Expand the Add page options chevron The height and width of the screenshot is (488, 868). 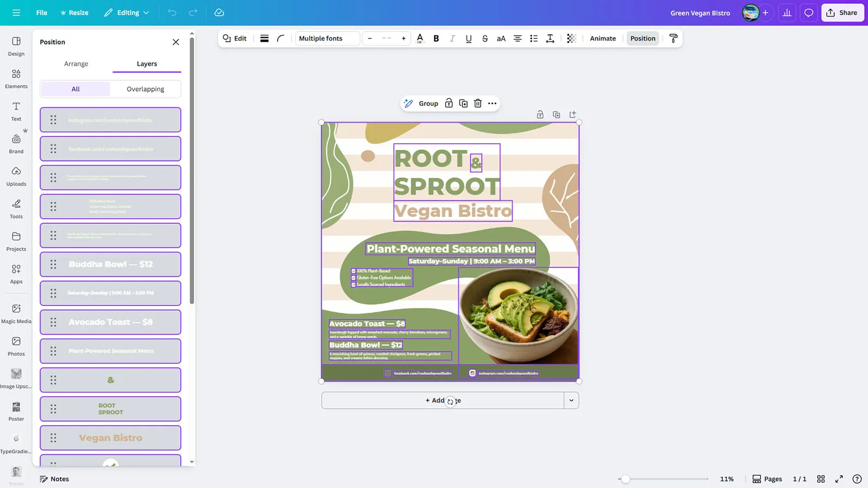[571, 401]
